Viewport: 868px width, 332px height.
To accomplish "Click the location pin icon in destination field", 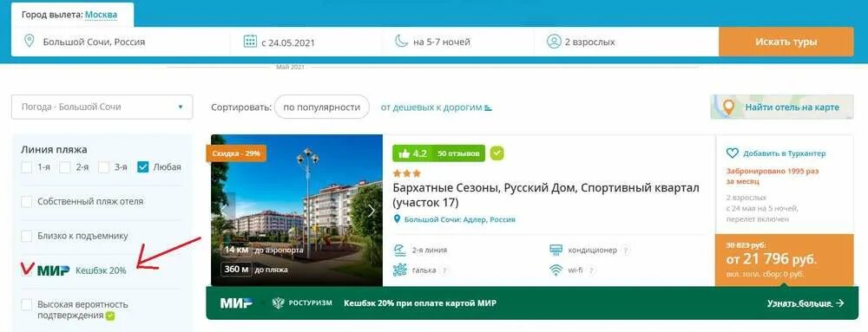I will click(30, 42).
